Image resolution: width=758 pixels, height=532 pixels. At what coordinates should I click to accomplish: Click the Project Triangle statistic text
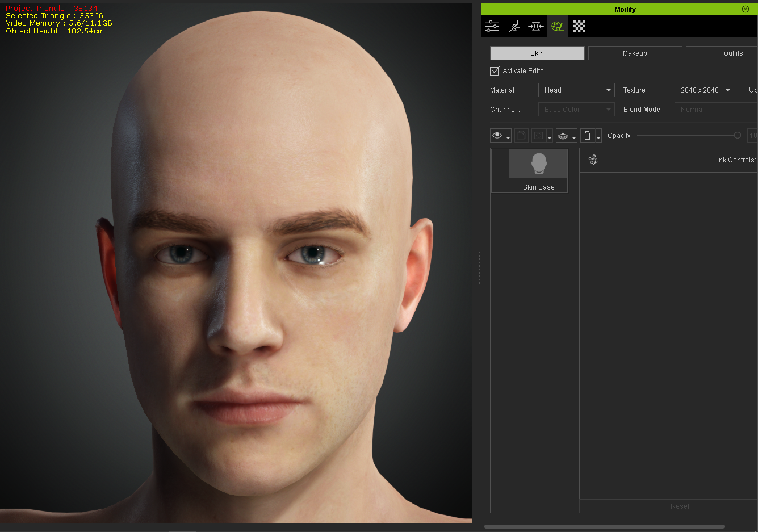(x=51, y=9)
